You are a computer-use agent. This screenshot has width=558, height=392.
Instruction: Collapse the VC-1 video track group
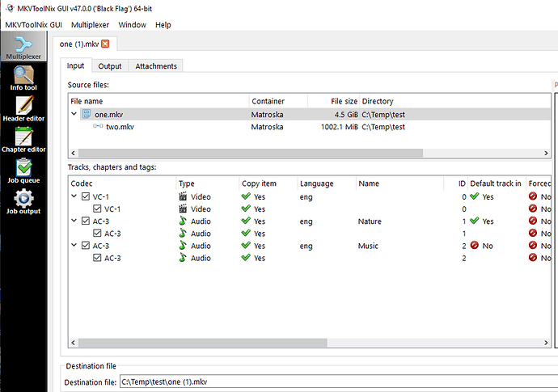[x=74, y=196]
